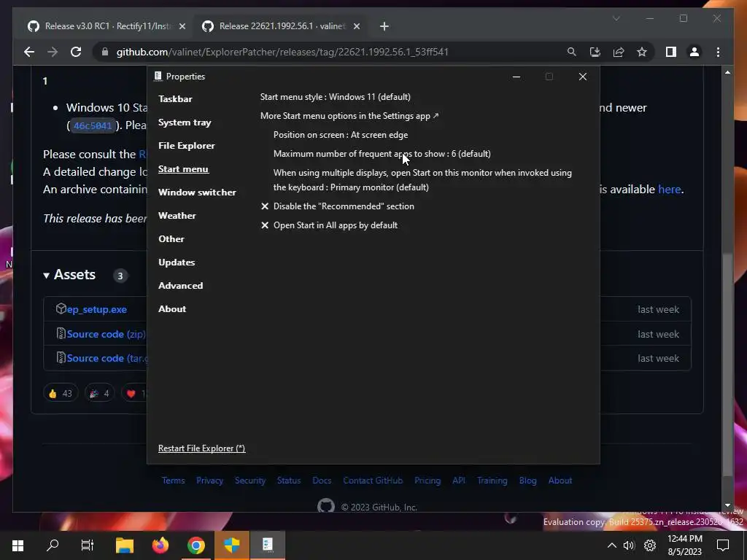Open Window switcher section
This screenshot has height=560, width=747.
[x=197, y=192]
